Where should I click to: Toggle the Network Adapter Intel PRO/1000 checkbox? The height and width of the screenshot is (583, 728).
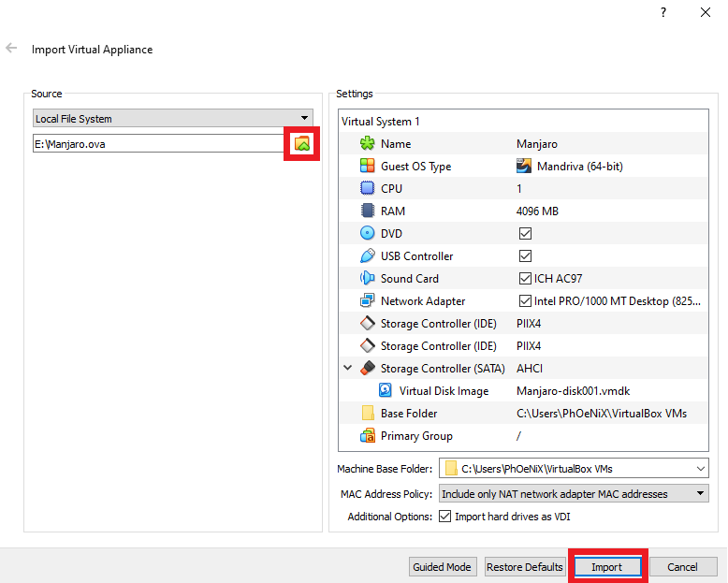525,300
